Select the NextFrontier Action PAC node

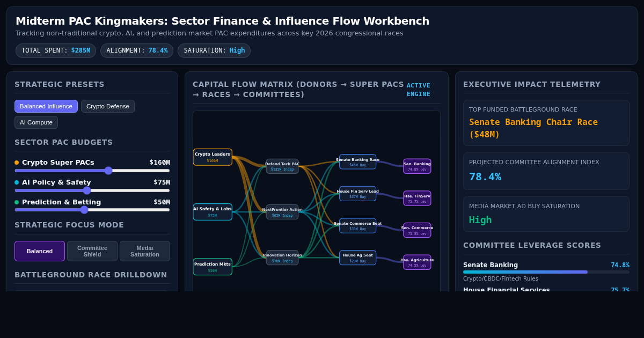point(282,212)
